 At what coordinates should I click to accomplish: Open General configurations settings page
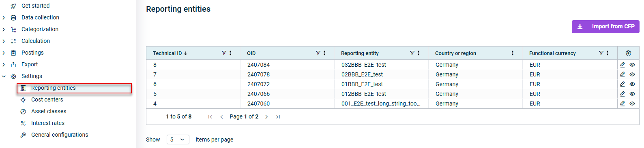pyautogui.click(x=60, y=135)
